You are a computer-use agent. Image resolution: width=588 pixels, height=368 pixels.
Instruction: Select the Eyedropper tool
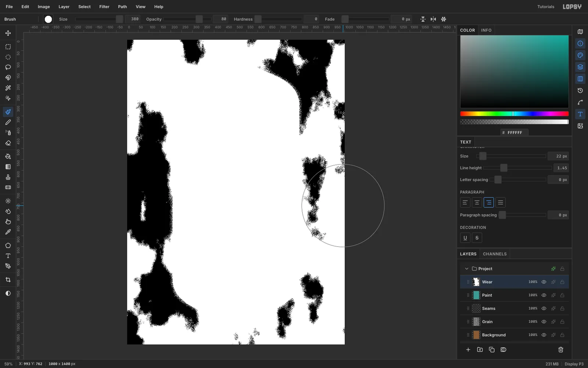point(8,232)
